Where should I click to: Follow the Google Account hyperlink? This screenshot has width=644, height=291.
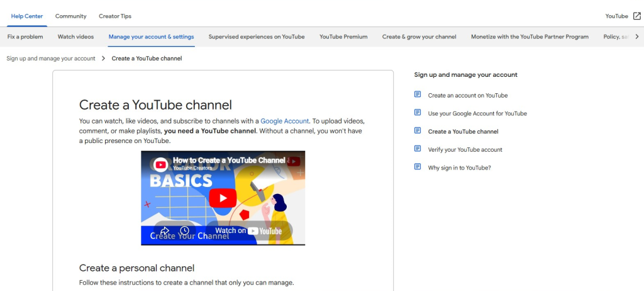pyautogui.click(x=285, y=121)
